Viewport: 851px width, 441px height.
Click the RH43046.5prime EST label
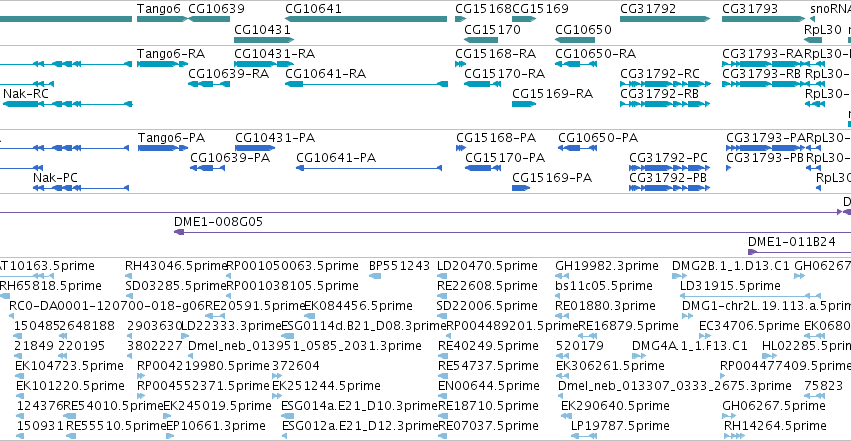click(x=176, y=266)
